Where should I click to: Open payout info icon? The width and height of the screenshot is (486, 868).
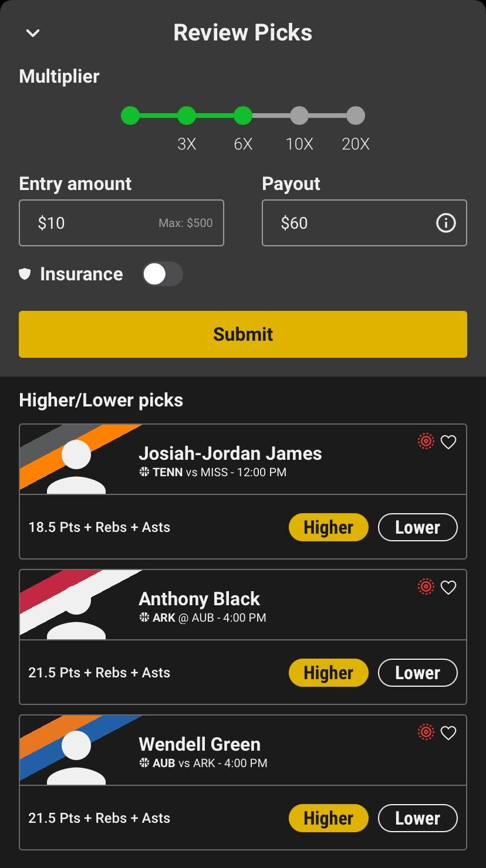pos(446,223)
